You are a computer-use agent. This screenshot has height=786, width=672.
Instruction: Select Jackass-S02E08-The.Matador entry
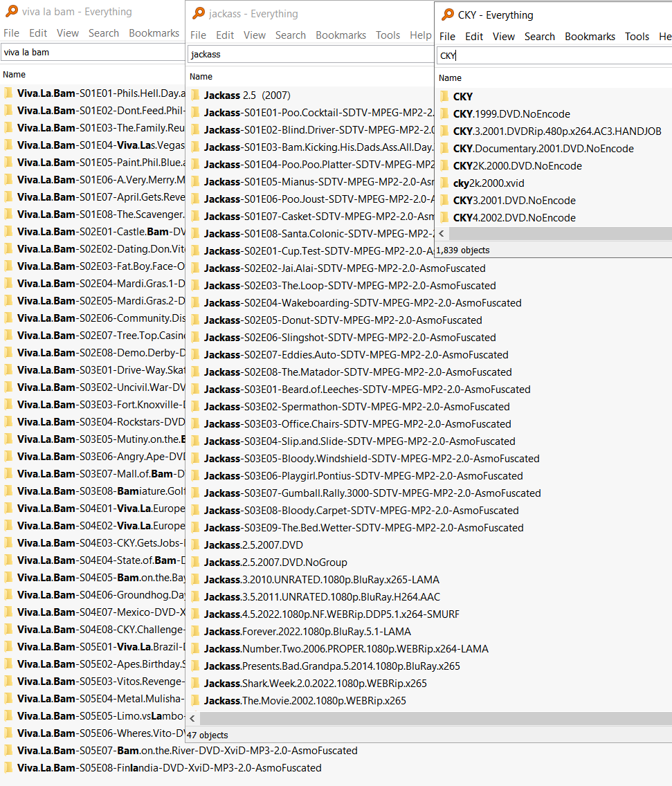pyautogui.click(x=358, y=372)
